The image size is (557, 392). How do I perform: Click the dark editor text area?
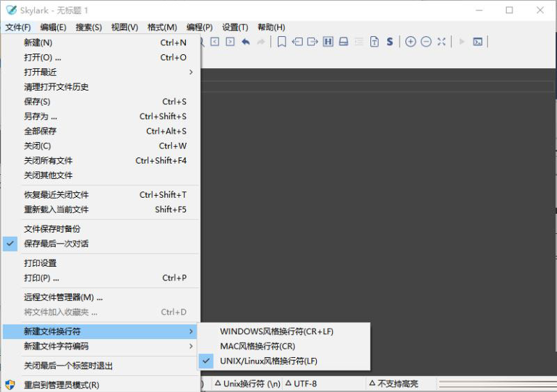pos(377,206)
